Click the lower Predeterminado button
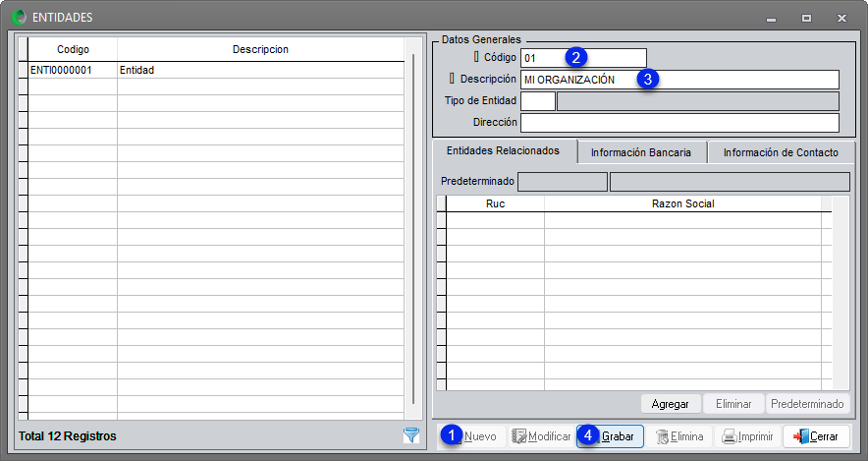 807,404
